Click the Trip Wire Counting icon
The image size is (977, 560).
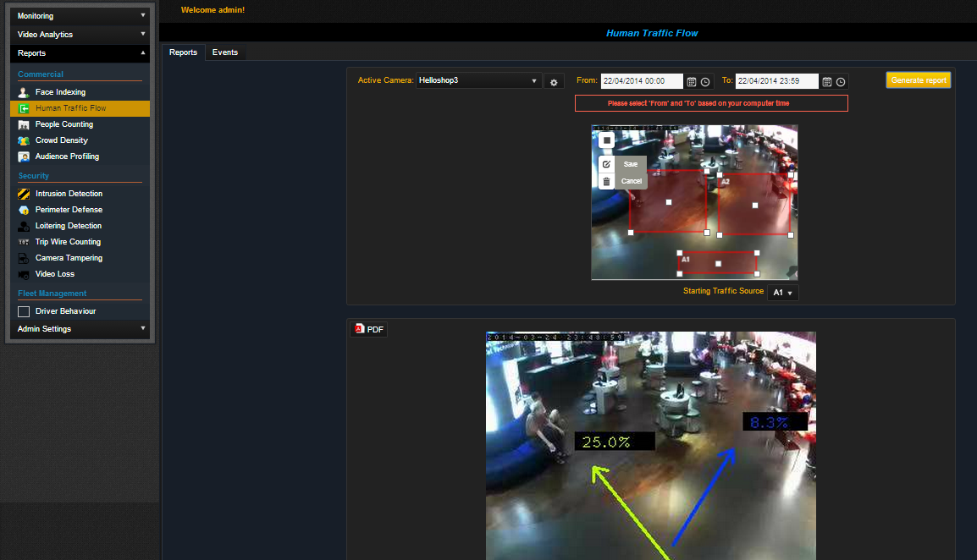24,242
